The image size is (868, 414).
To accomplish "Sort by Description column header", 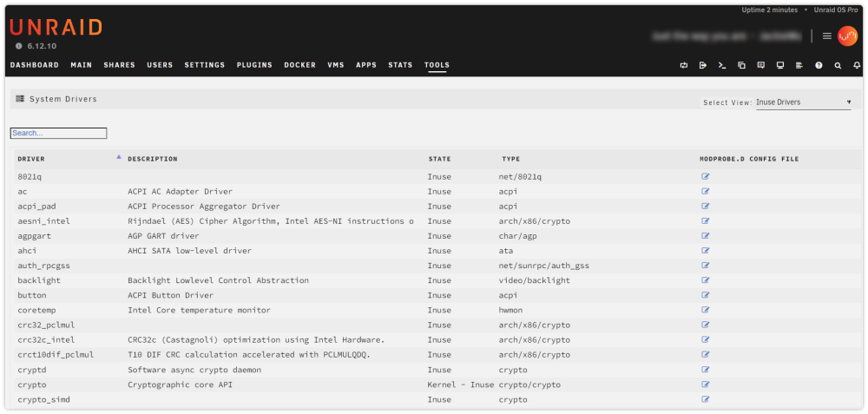I will 153,159.
